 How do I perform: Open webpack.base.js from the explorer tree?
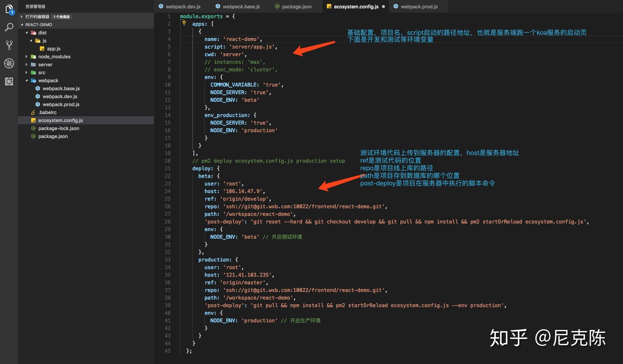tap(61, 88)
